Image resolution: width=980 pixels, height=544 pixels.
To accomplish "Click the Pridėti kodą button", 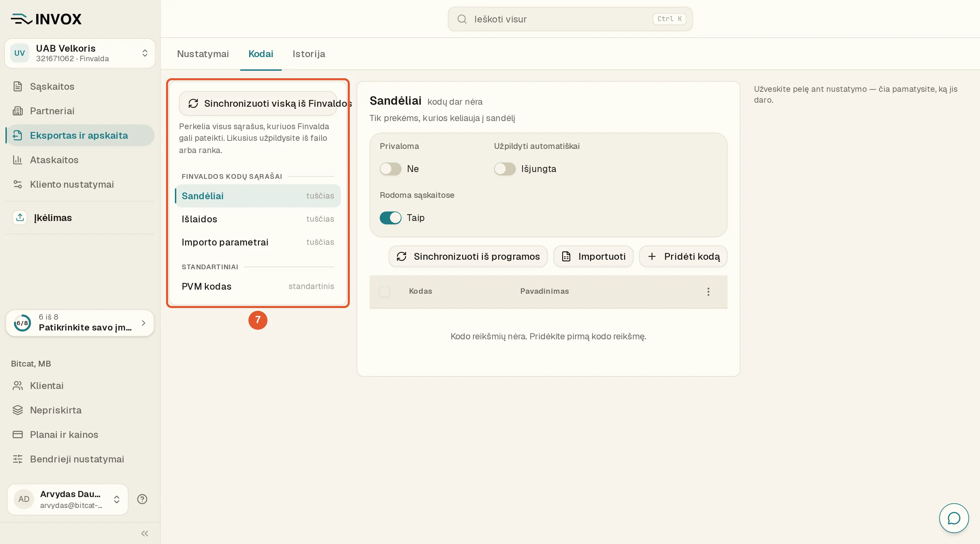I will pos(683,256).
